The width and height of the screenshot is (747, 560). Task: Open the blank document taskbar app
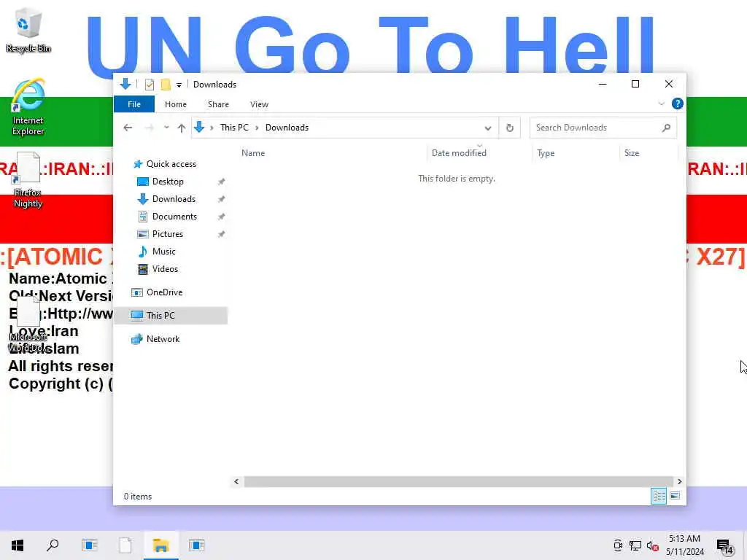pyautogui.click(x=125, y=545)
